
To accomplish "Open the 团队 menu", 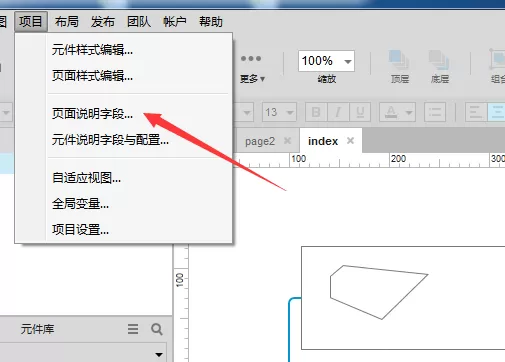I will click(x=139, y=22).
